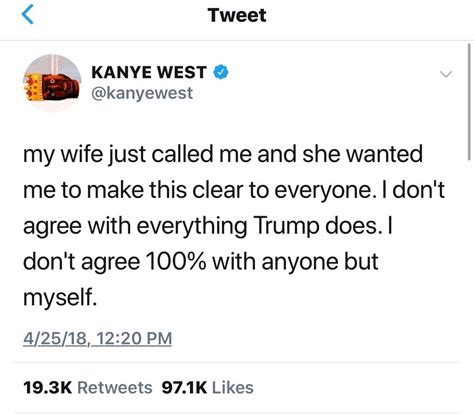
Task: Click the word myself in the tweet
Action: tap(60, 298)
